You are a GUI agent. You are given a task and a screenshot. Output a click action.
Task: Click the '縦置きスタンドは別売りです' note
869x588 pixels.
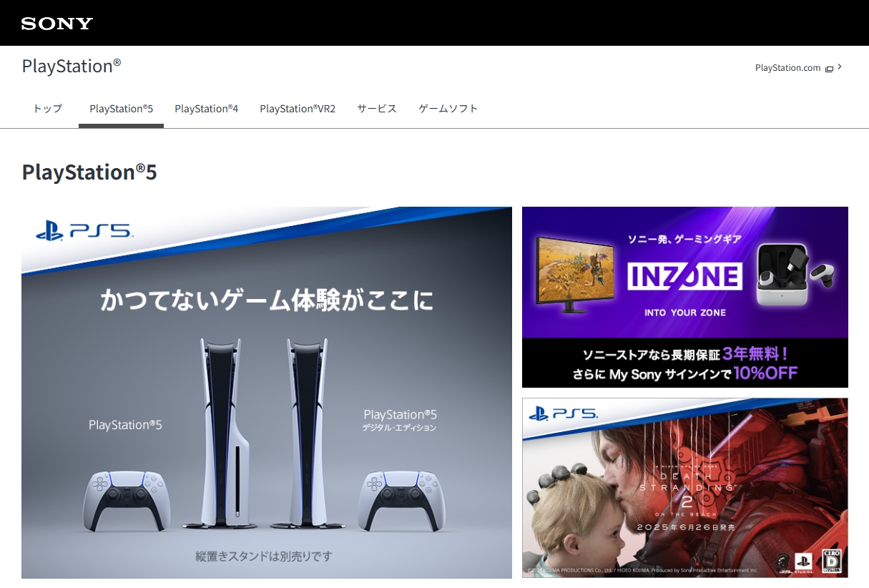tap(264, 556)
